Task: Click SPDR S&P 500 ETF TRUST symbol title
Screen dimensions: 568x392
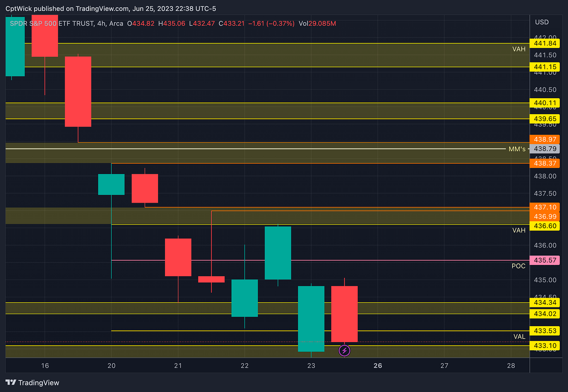Action: [52, 23]
